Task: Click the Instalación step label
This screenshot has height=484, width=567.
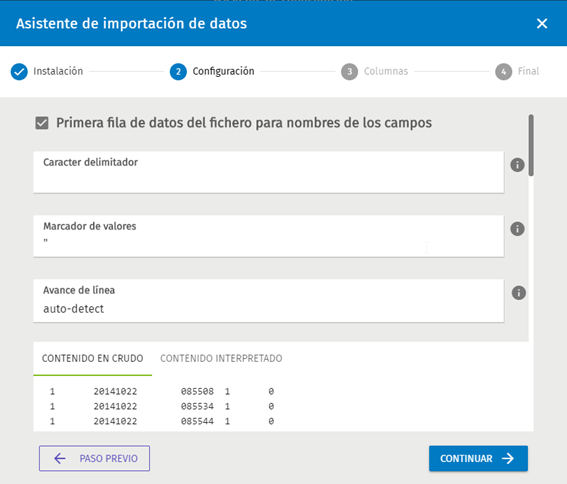Action: point(58,71)
